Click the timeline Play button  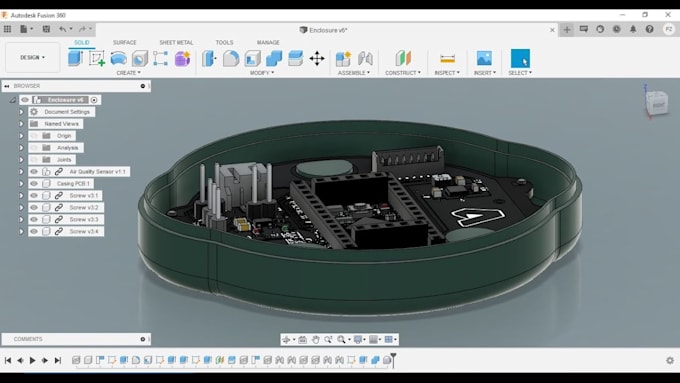[x=33, y=360]
